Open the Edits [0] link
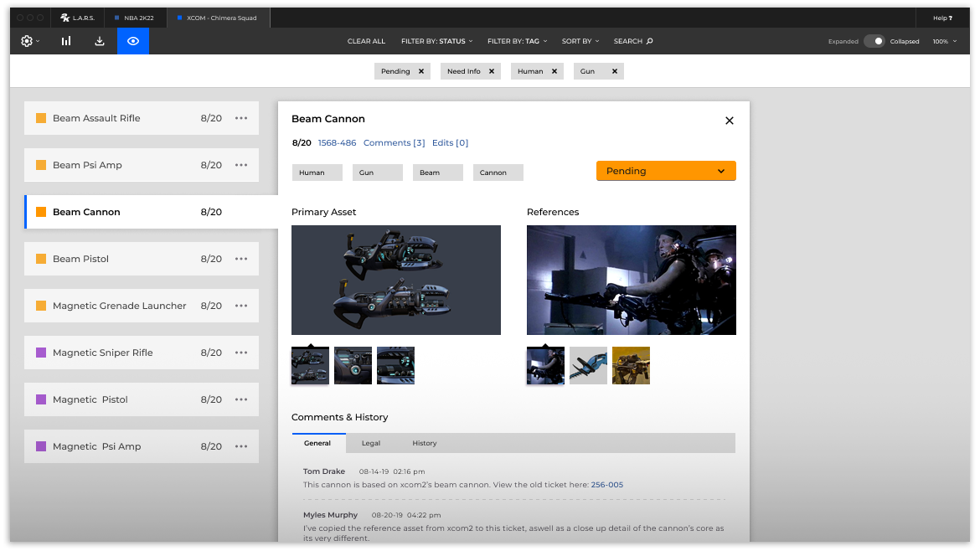This screenshot has height=551, width=980. (x=450, y=143)
